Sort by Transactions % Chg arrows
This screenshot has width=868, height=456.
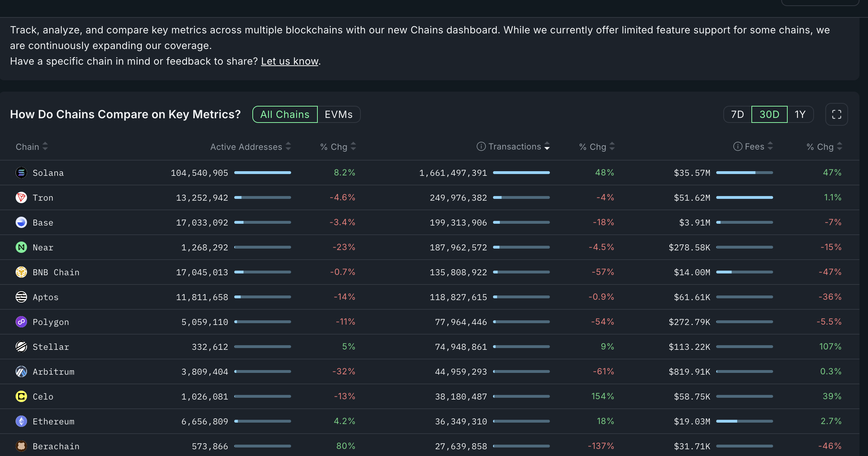coord(612,146)
